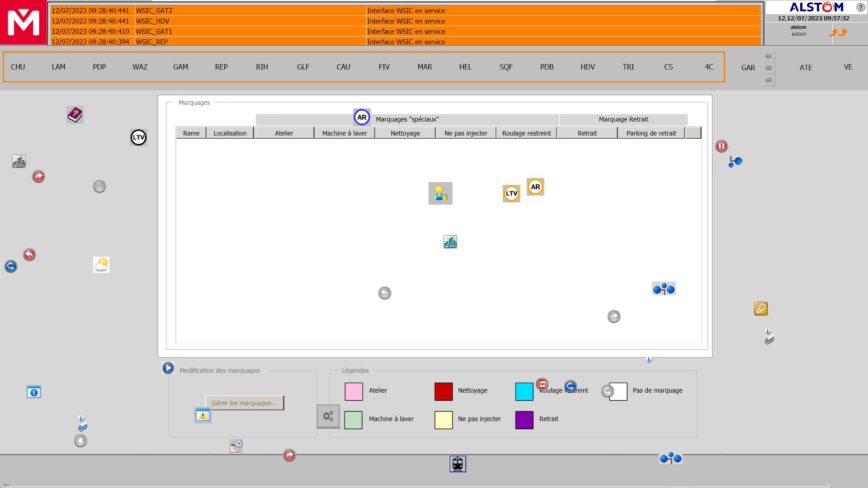The height and width of the screenshot is (488, 868).
Task: Click the REP navigation menu item
Action: [221, 66]
